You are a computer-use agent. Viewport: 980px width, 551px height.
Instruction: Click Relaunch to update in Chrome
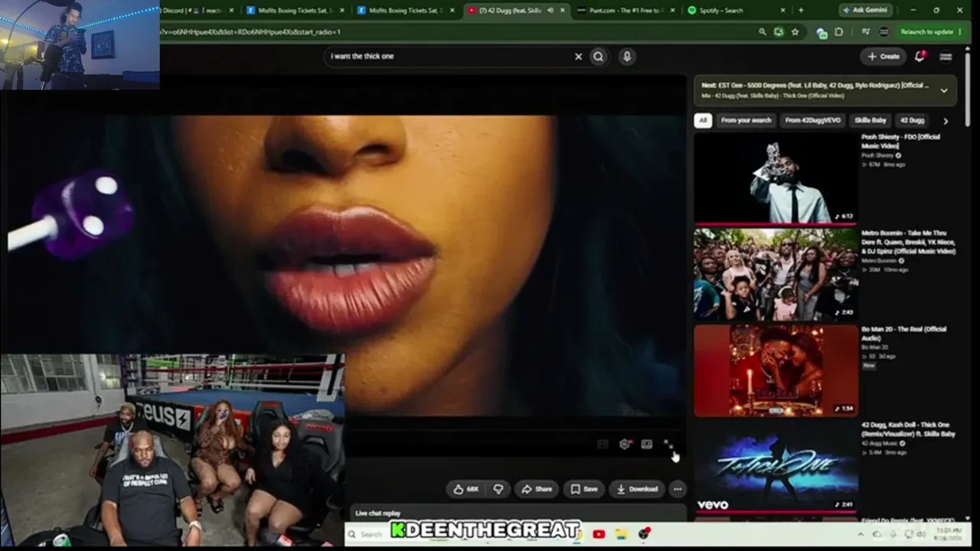click(x=926, y=32)
